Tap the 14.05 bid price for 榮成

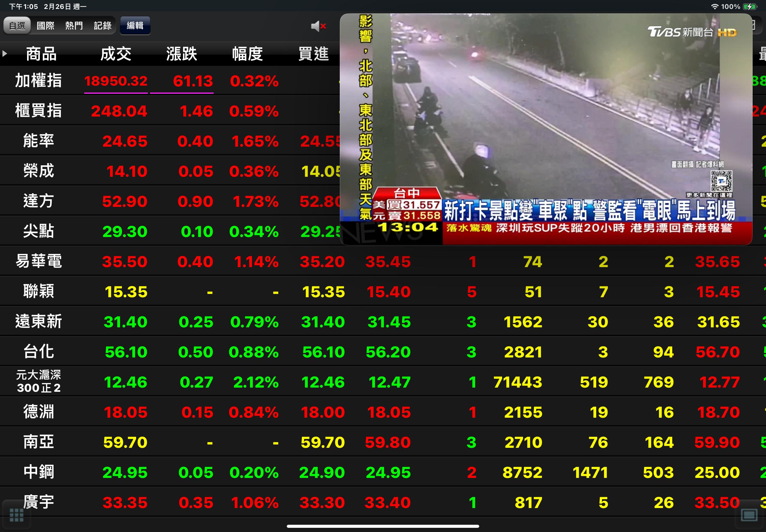pyautogui.click(x=321, y=171)
